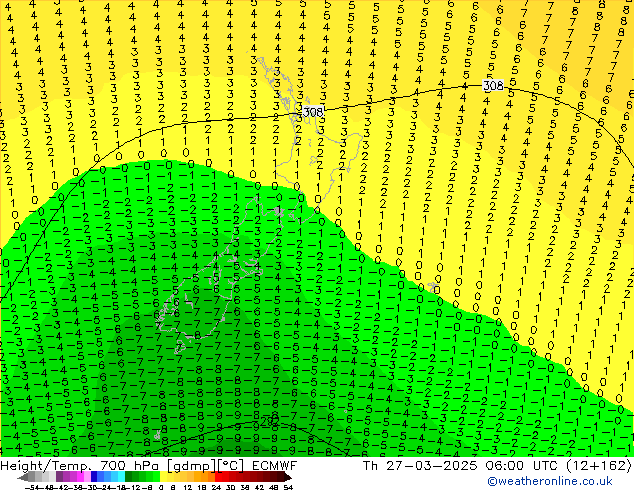The image size is (634, 490).
Task: Click the ECMWF model label
Action: (275, 466)
